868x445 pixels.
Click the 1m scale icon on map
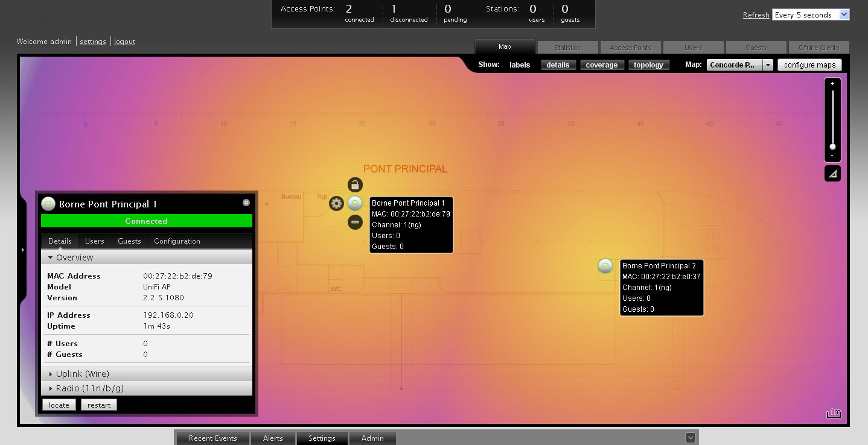point(834,413)
